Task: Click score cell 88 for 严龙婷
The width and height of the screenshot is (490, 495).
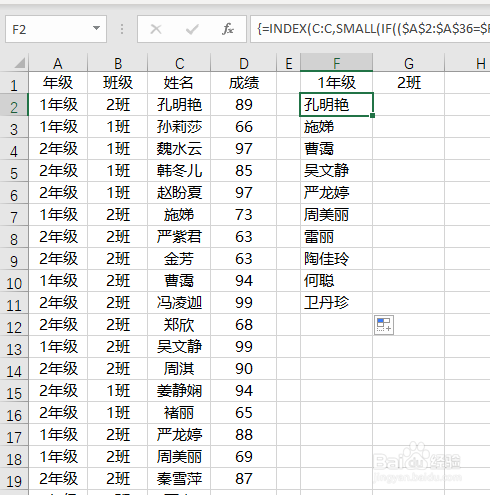Action: click(244, 435)
